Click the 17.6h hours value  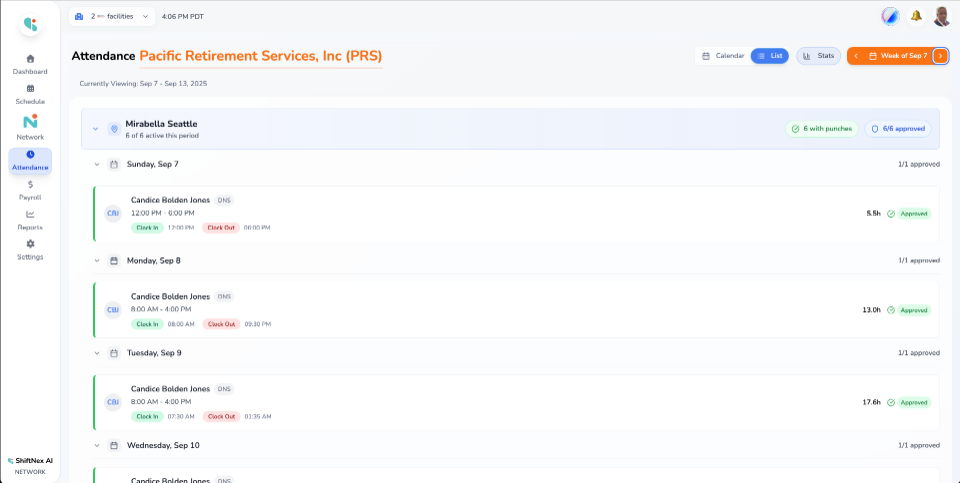(871, 403)
